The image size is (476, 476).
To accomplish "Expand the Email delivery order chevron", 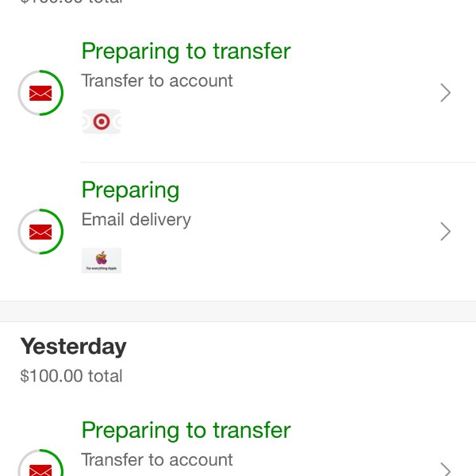I will (x=445, y=232).
